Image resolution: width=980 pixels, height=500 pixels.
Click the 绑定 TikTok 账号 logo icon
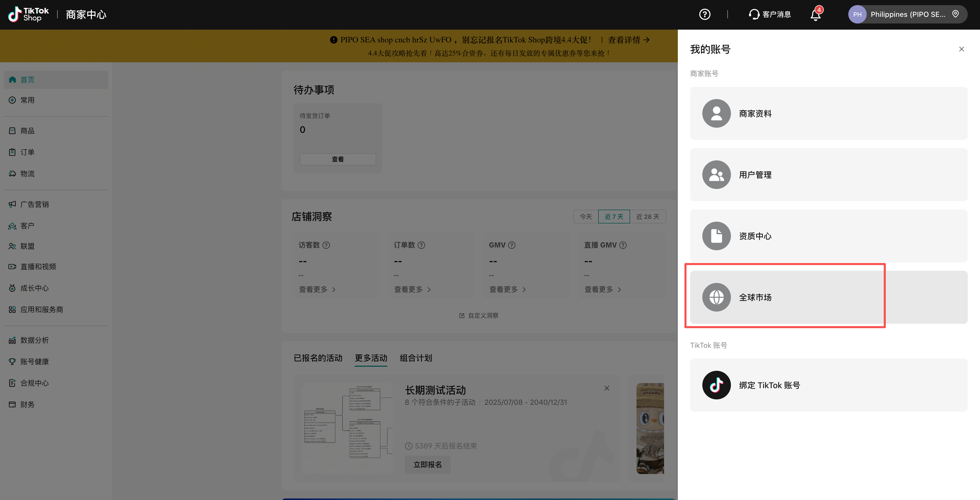click(716, 385)
